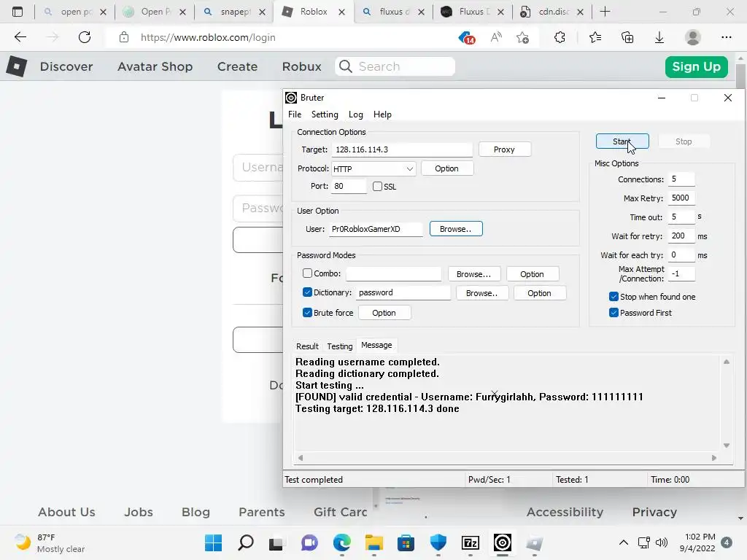Image resolution: width=747 pixels, height=560 pixels.
Task: Open the Proxy settings button
Action: coord(504,149)
